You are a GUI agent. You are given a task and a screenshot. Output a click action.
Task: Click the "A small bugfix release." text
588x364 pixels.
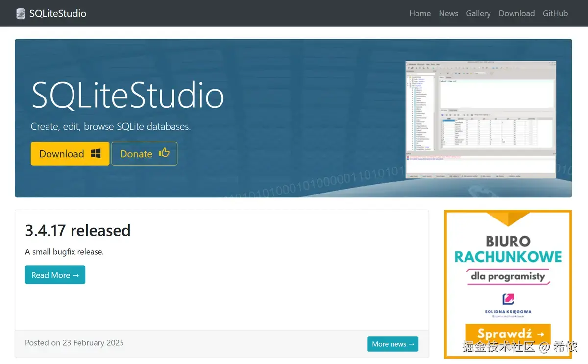(x=65, y=252)
